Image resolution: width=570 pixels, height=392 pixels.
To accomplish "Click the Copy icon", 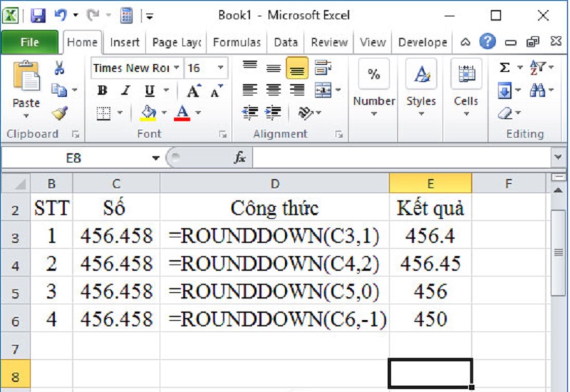I will point(59,90).
